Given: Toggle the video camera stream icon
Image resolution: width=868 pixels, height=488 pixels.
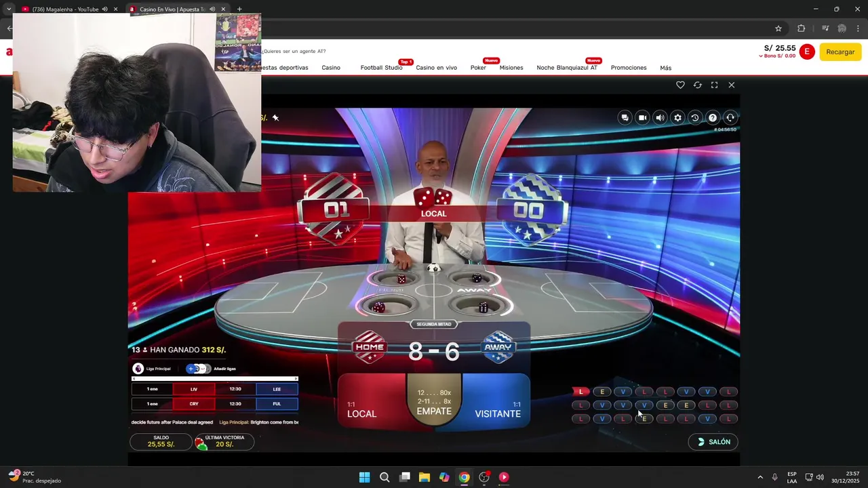Looking at the screenshot, I should click(642, 118).
